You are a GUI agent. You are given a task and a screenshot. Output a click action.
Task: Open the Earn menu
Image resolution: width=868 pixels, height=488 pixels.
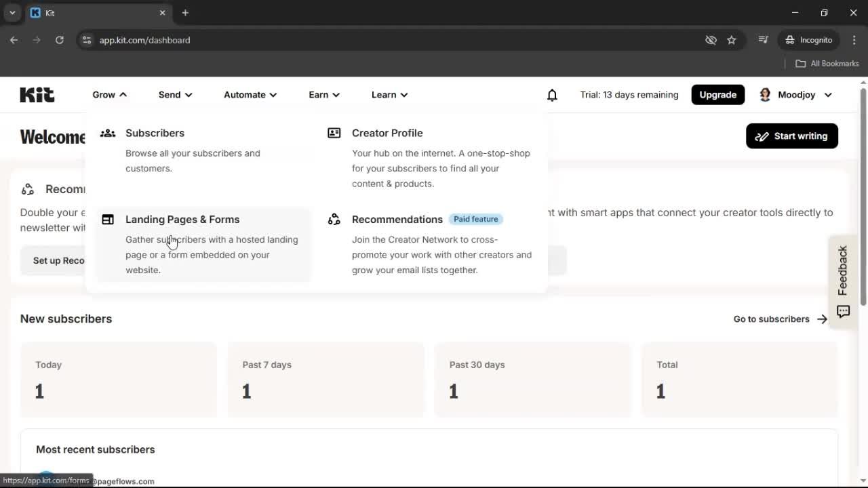point(323,95)
